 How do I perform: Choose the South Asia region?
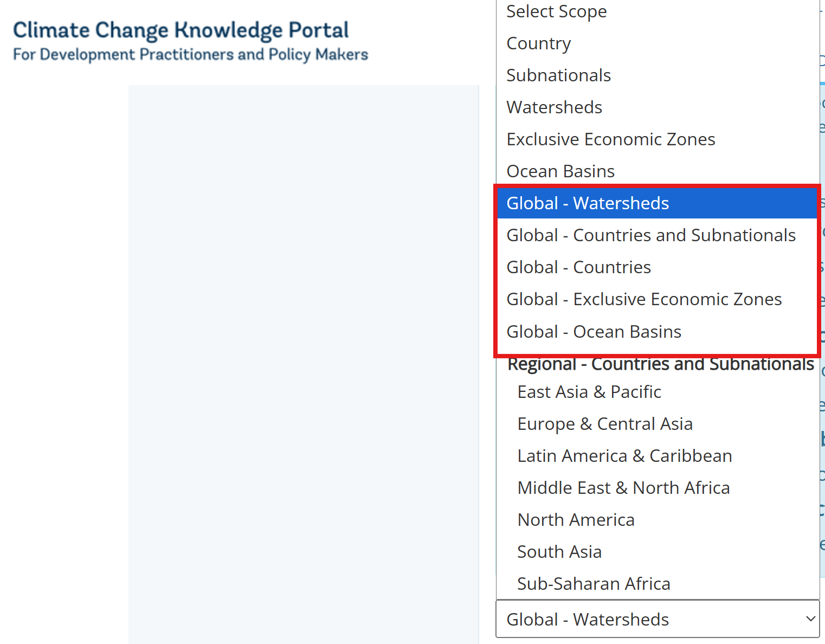point(559,552)
